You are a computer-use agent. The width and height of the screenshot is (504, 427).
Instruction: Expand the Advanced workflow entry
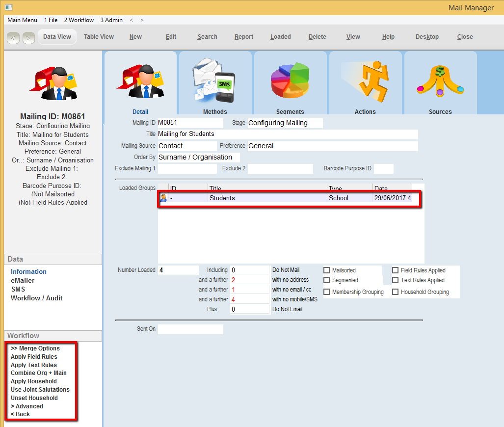[x=27, y=406]
